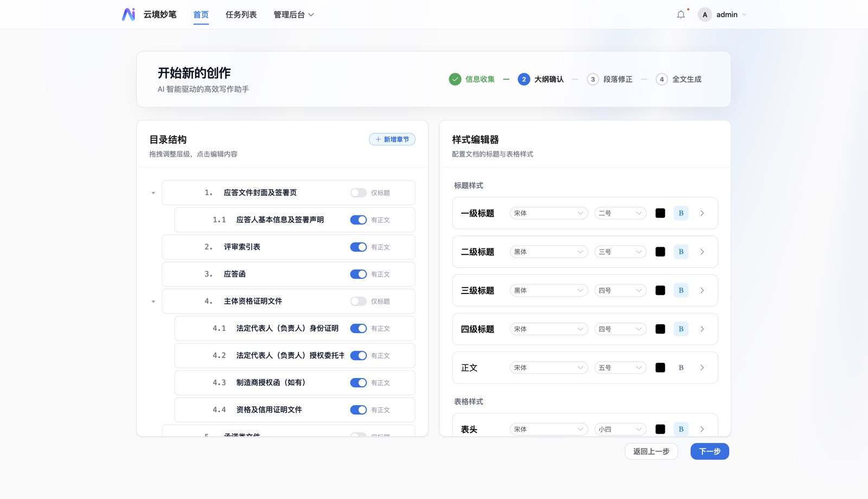
Task: Toggle bold for 三级标题
Action: 681,290
